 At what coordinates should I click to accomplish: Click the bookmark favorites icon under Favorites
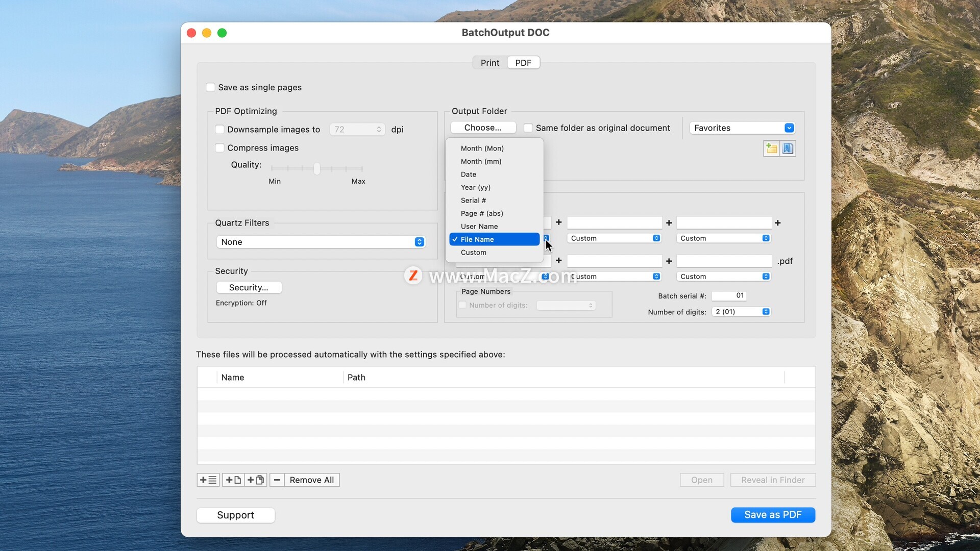pos(788,148)
